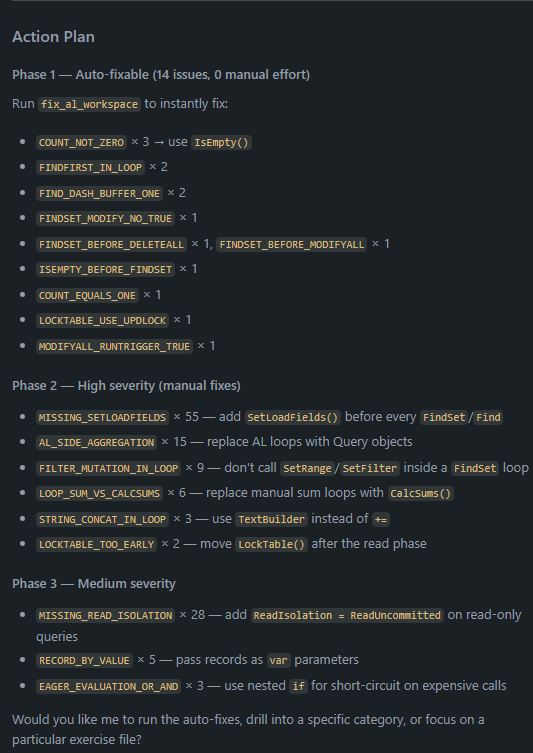Select the FINDFIRST_IN_LOOP tag
Viewport: 533px width, 753px height.
coord(90,168)
